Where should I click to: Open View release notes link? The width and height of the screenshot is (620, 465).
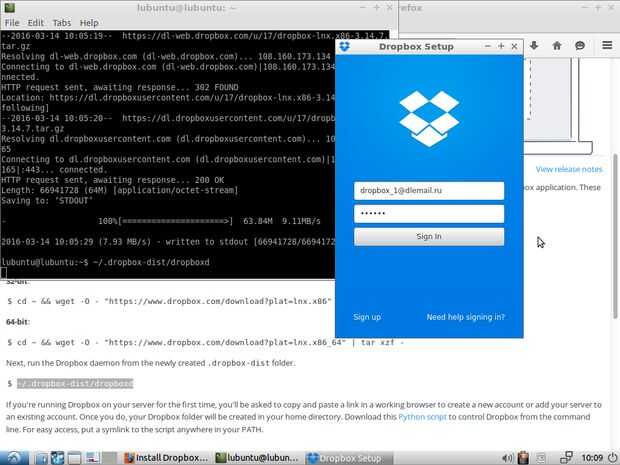[x=569, y=169]
